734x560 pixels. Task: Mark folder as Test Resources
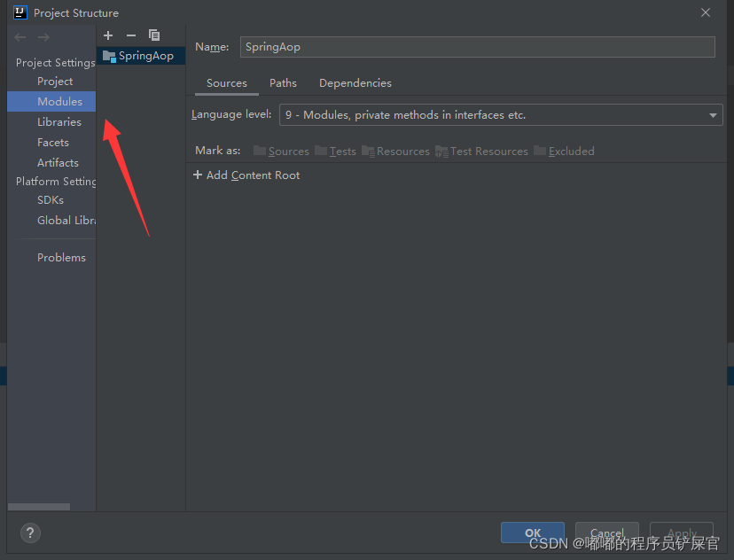[x=481, y=152]
